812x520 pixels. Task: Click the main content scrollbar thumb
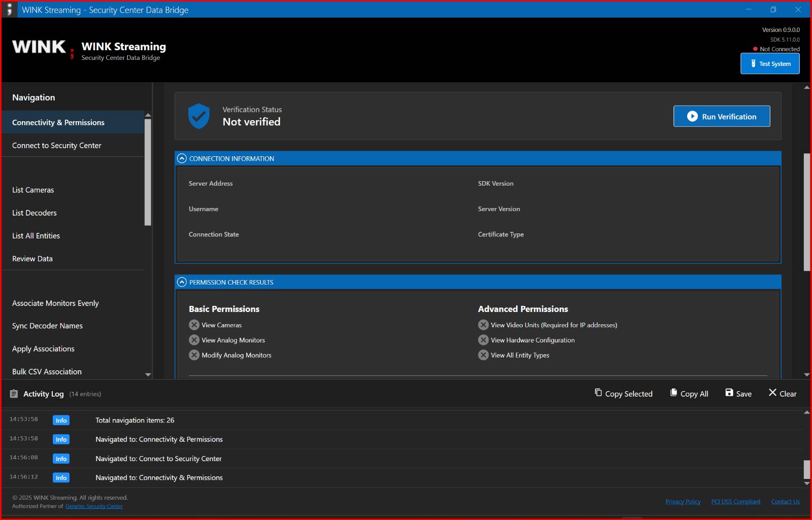pos(807,212)
